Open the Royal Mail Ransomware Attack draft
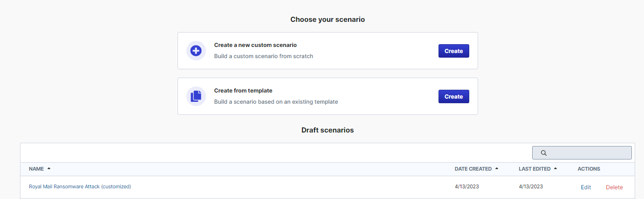Screen dimensions: 644x199 [80, 187]
